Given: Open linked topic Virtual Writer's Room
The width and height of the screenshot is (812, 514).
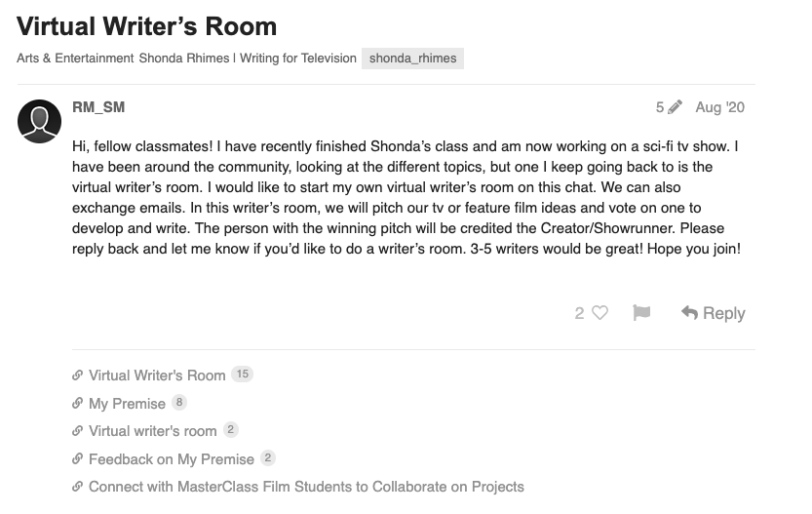Looking at the screenshot, I should [157, 376].
